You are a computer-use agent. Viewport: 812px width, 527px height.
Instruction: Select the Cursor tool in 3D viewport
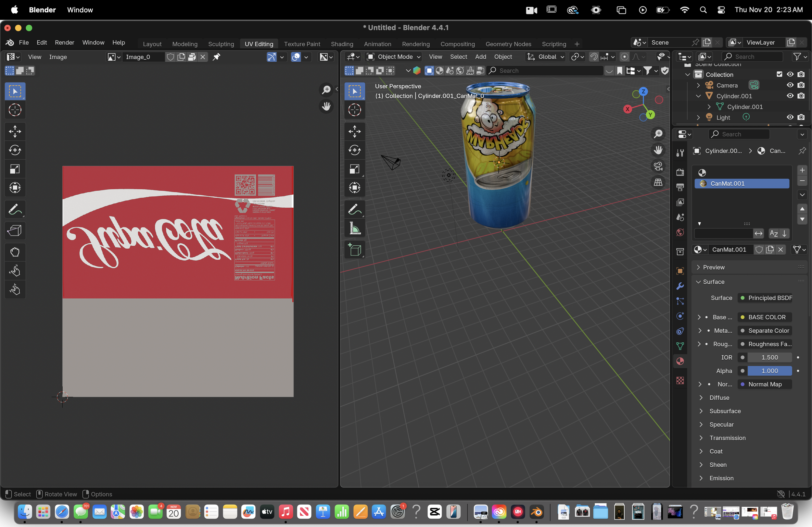click(354, 110)
